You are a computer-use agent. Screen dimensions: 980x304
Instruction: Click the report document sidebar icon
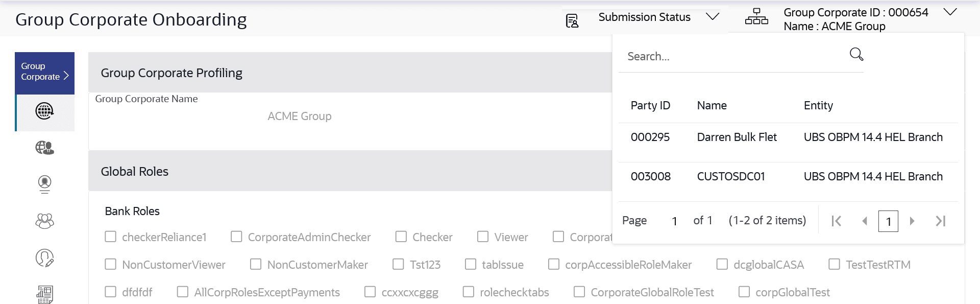(x=44, y=294)
